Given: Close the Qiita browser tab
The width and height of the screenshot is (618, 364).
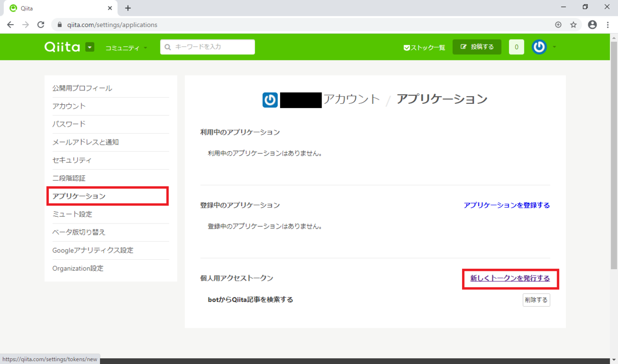Looking at the screenshot, I should (110, 8).
